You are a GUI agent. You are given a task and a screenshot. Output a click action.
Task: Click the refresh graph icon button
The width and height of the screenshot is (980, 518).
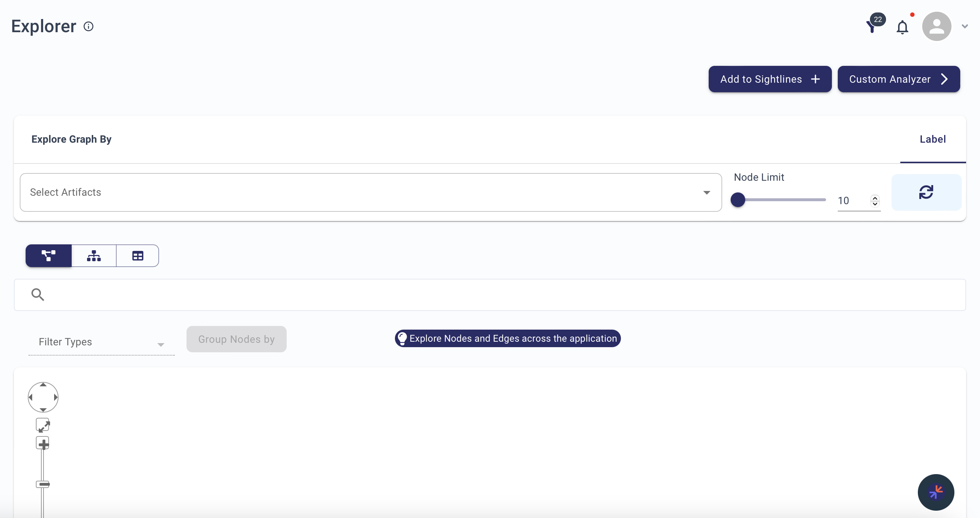pos(926,192)
